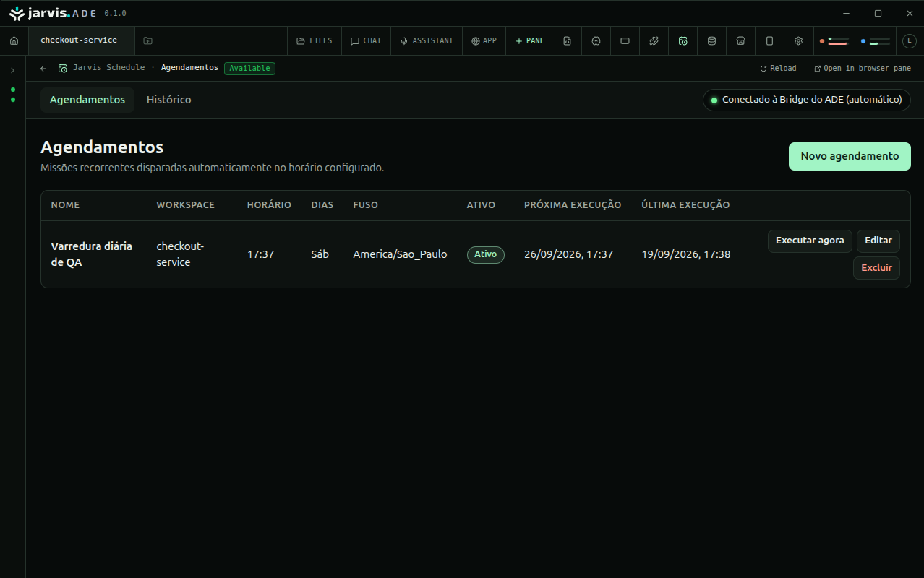
Task: Open the puzzle-piece extensions icon
Action: click(654, 41)
